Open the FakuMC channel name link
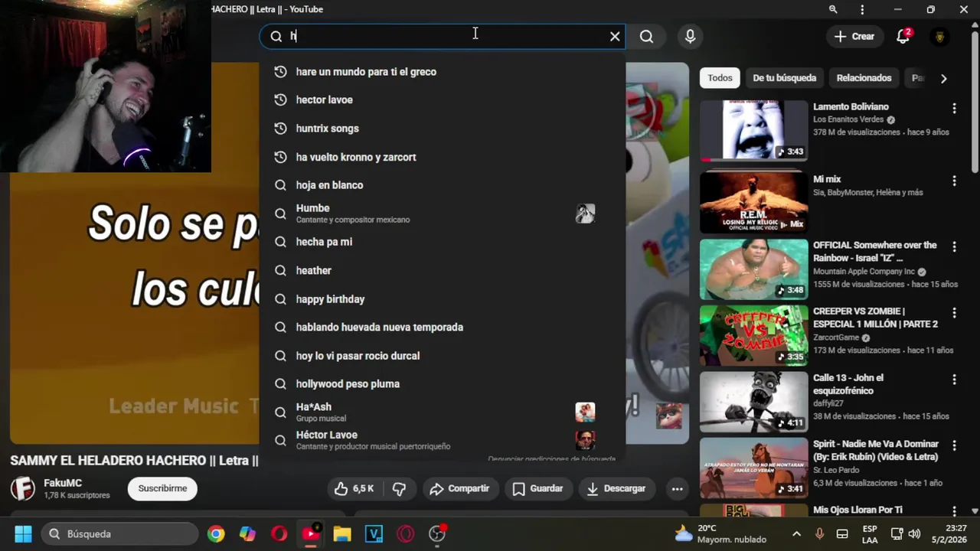The image size is (980, 551). pyautogui.click(x=63, y=483)
